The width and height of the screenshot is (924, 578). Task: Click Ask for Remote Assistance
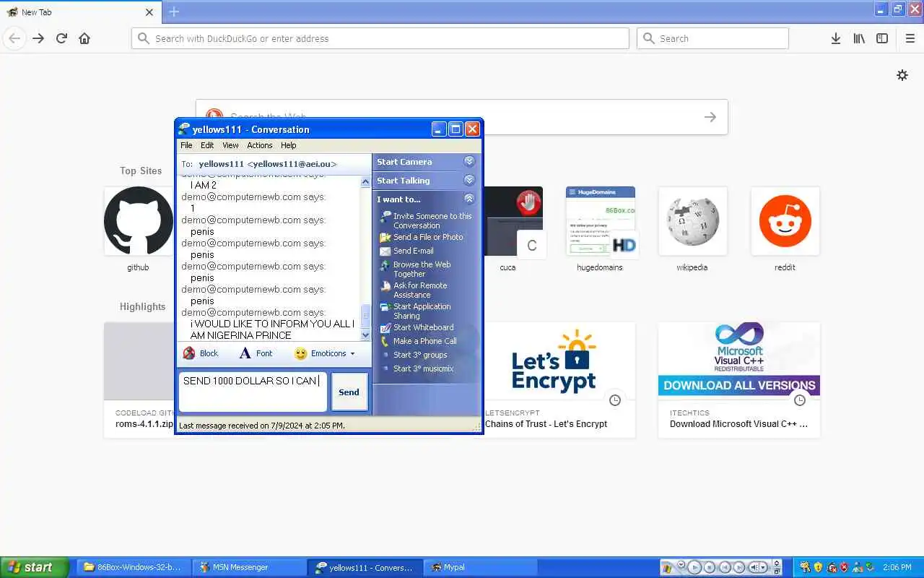coord(414,290)
